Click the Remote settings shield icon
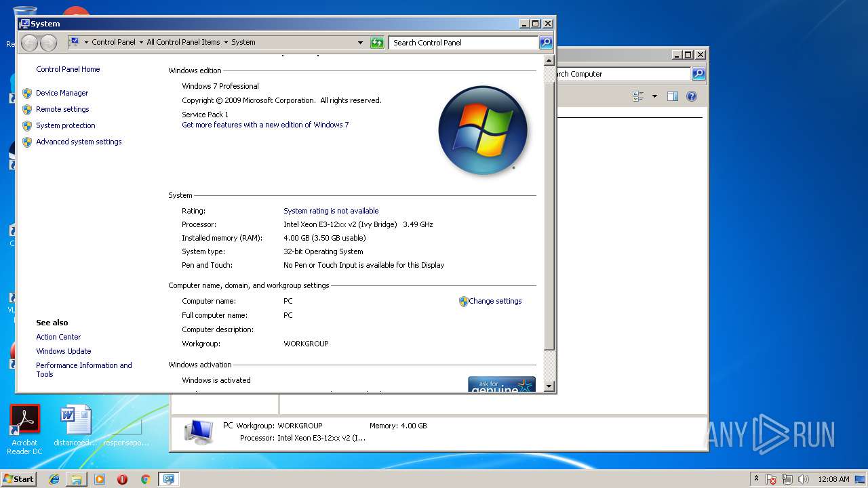Viewport: 868px width, 488px height. click(27, 110)
